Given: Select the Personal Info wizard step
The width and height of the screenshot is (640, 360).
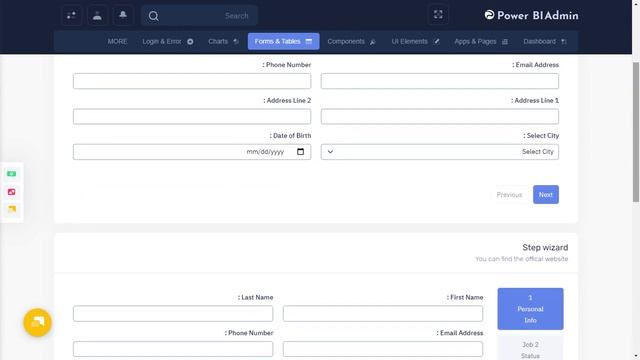Looking at the screenshot, I should click(x=530, y=309).
